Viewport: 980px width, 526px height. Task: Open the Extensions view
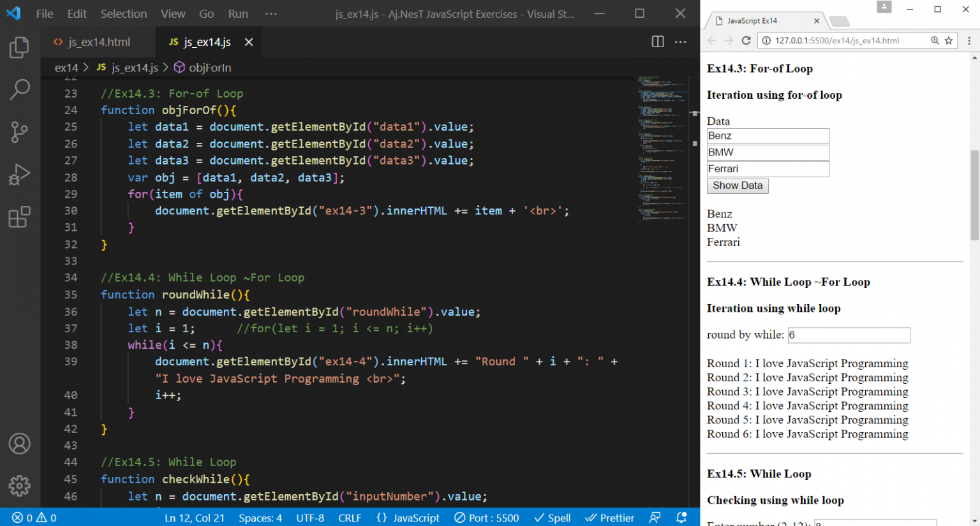tap(19, 217)
